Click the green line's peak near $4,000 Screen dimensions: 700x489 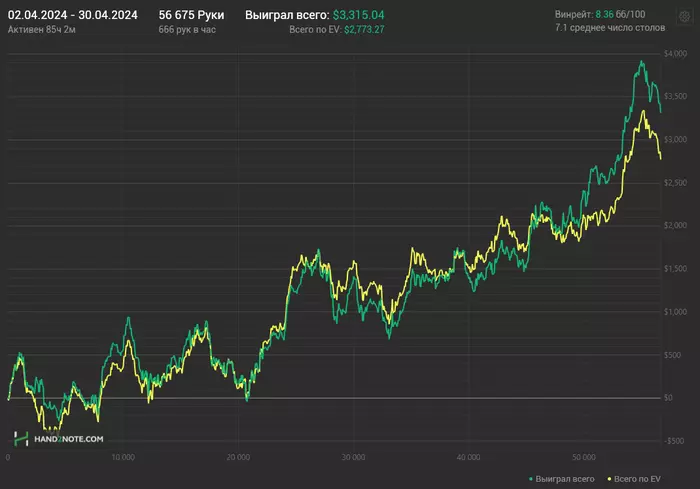(642, 62)
